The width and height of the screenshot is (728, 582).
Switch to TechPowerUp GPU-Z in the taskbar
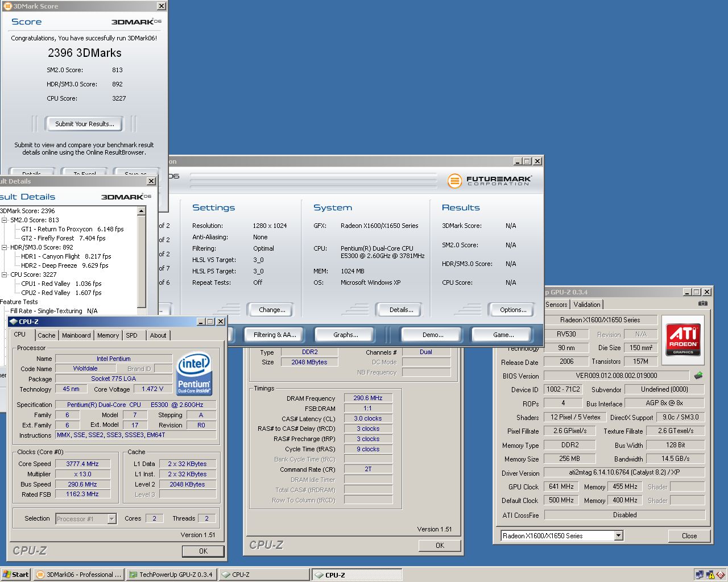tap(171, 575)
